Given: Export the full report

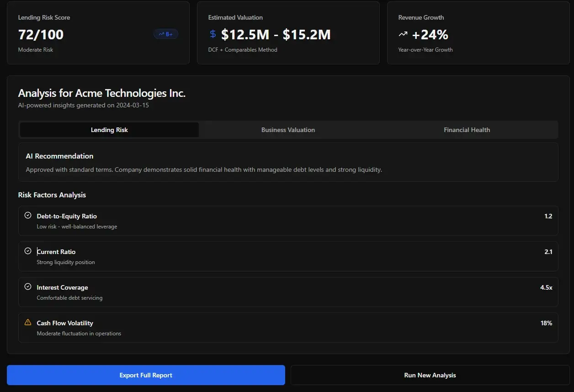Looking at the screenshot, I should pos(146,375).
